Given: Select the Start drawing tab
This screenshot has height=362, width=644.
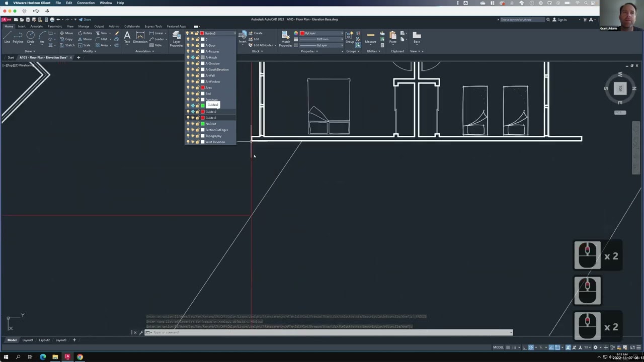Looking at the screenshot, I should [11, 57].
